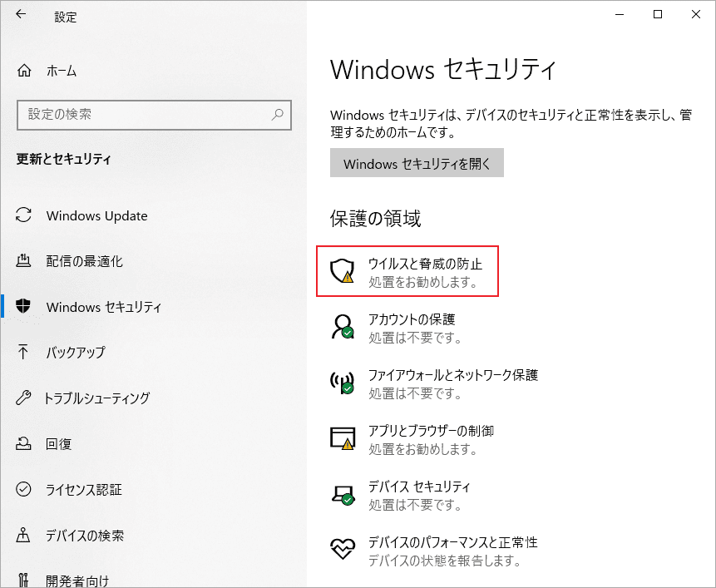Viewport: 716px width, 588px height.
Task: Click the トラブルシューティング wrench icon
Action: pos(23,398)
